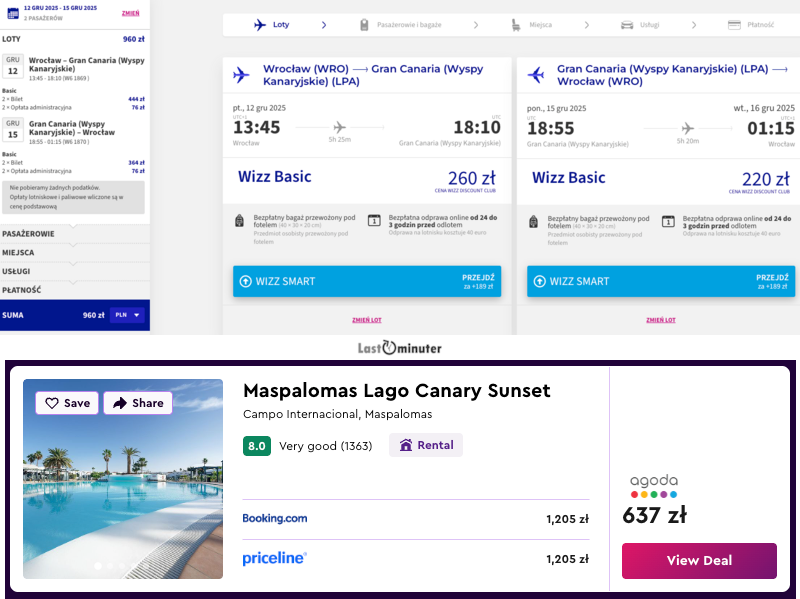Expand the Usługi section in sidebar
The image size is (800, 599).
coord(74,271)
